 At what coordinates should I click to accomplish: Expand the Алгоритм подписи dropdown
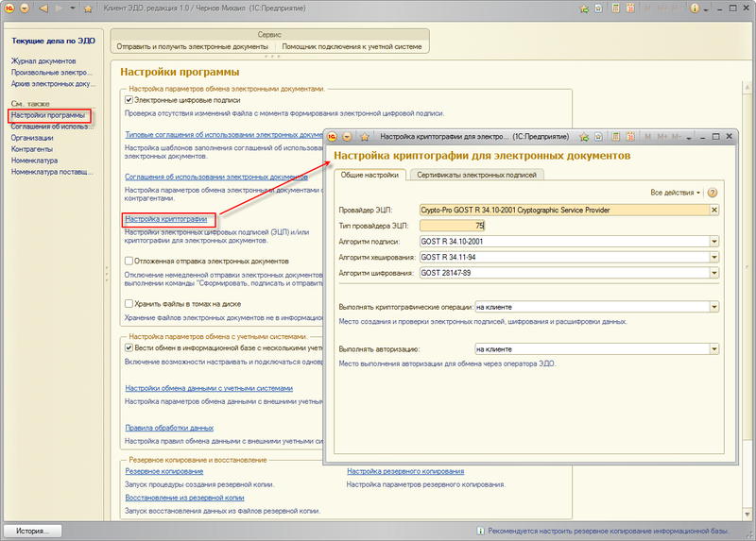pos(714,242)
